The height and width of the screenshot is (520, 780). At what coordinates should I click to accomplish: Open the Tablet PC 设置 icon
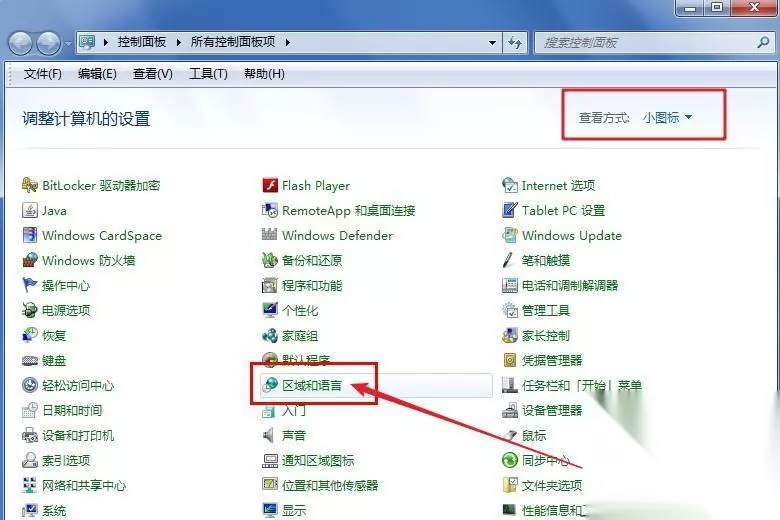tap(509, 210)
